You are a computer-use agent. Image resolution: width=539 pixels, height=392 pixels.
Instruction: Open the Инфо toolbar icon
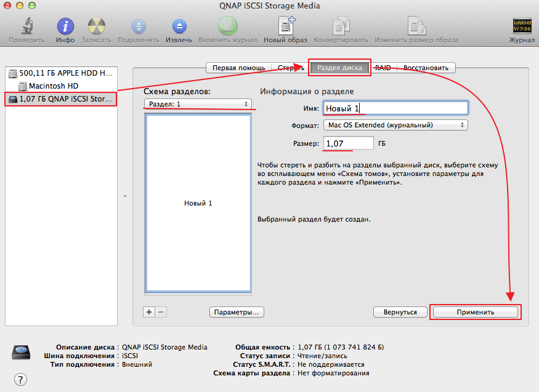click(x=65, y=26)
